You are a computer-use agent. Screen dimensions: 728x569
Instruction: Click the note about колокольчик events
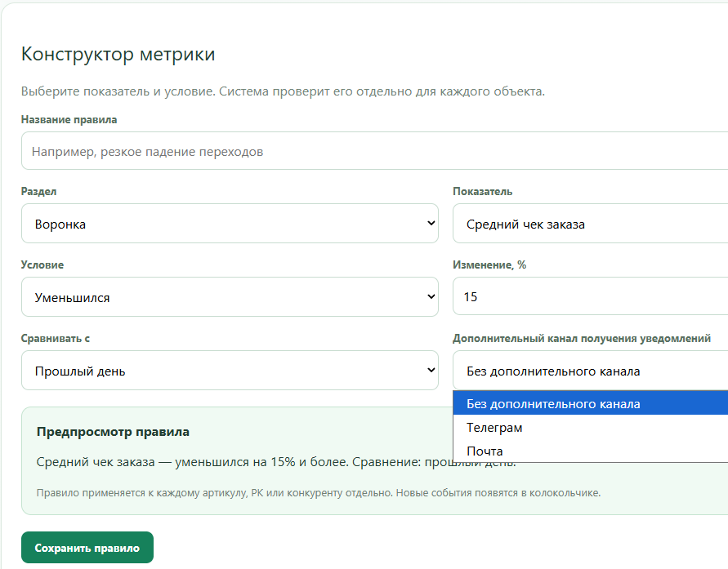pos(319,492)
